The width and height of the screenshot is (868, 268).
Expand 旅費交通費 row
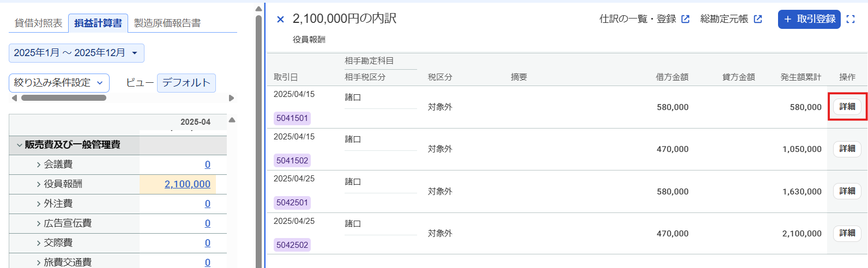pos(39,263)
